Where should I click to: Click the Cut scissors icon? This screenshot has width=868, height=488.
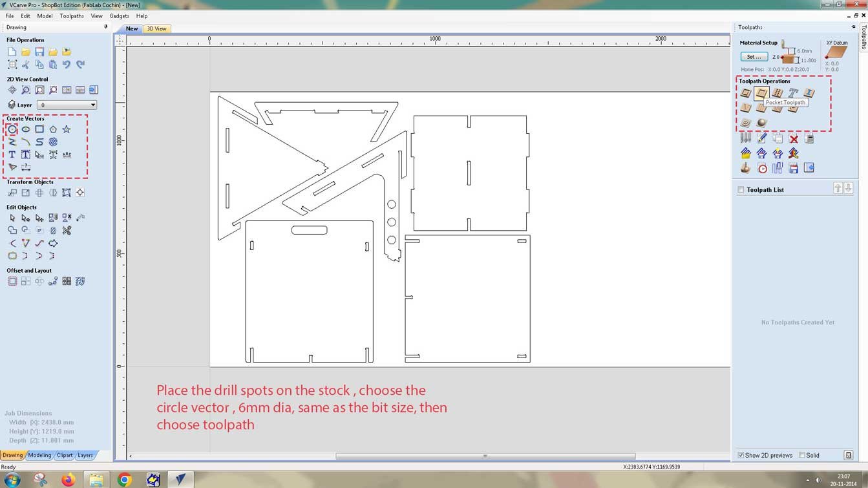click(x=26, y=65)
